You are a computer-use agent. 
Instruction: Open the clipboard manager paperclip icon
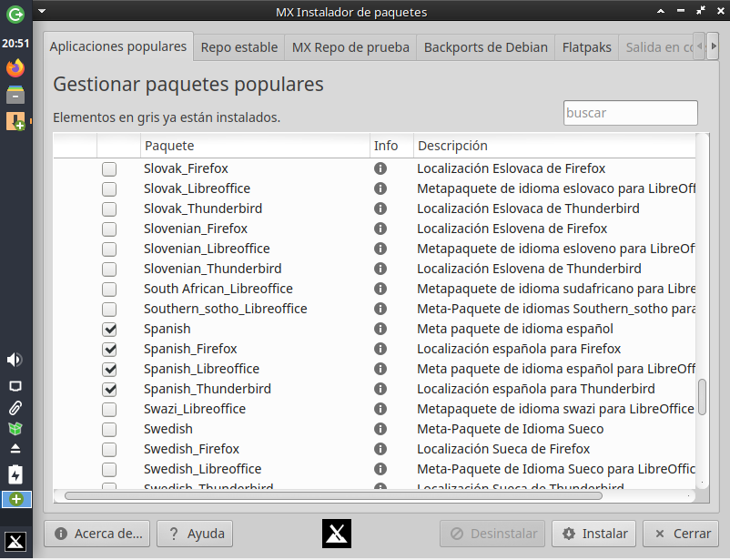15,408
